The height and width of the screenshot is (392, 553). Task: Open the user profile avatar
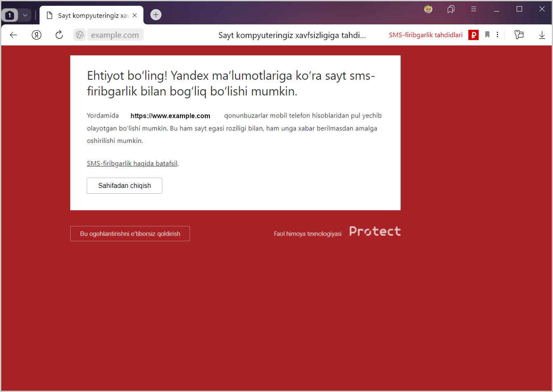[x=428, y=9]
